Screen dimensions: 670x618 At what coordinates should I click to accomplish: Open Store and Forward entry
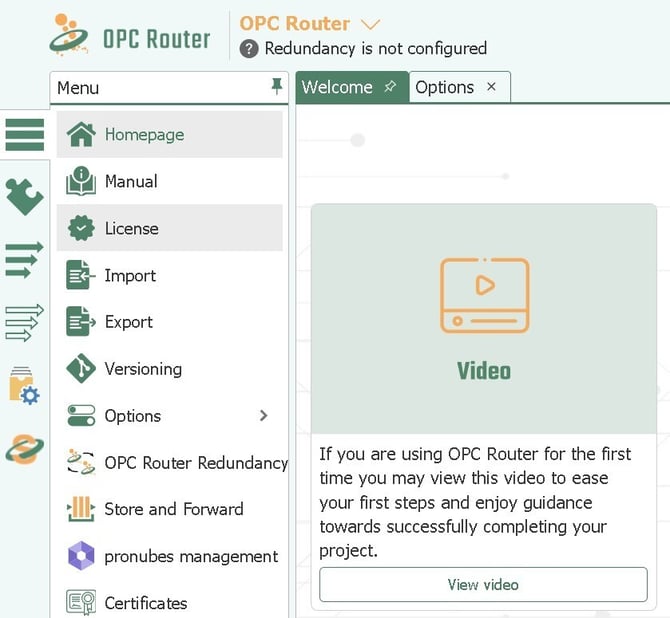click(x=170, y=509)
